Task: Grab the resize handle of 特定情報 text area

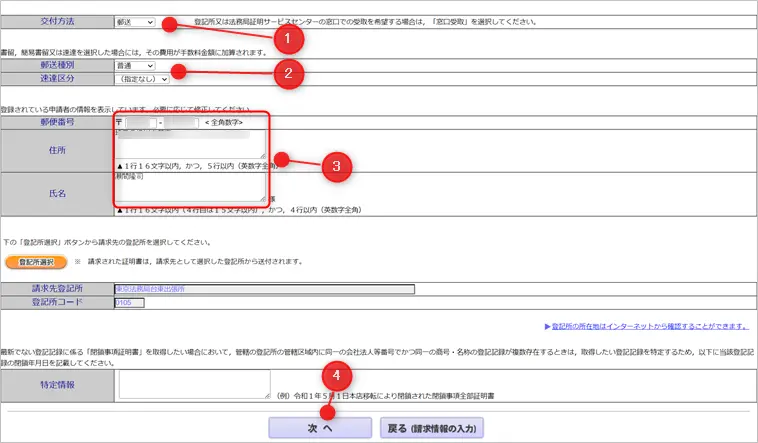Action: 267,397
